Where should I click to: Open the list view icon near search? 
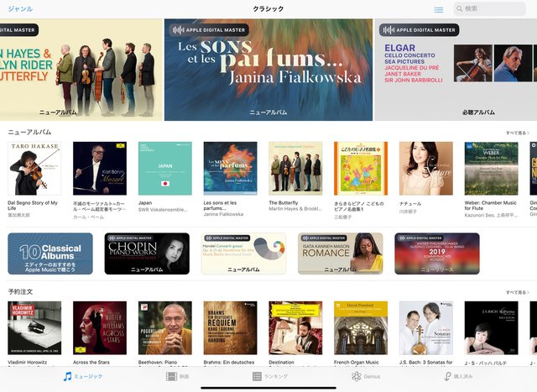[x=438, y=10]
